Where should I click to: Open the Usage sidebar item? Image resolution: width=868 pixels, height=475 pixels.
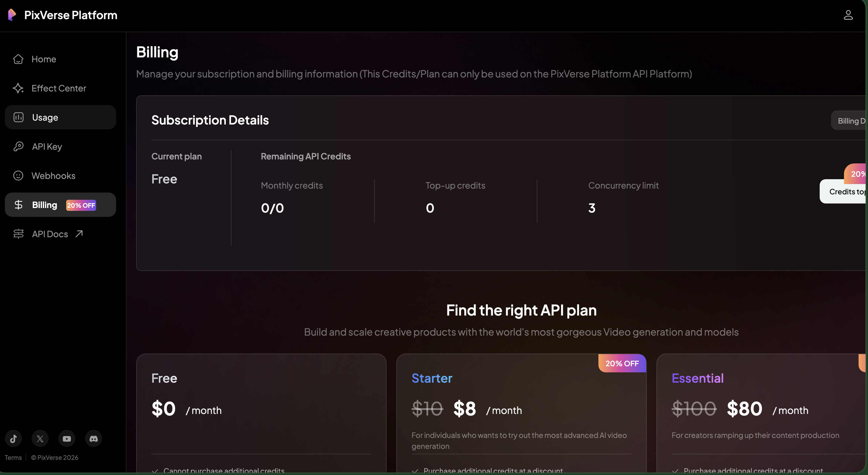click(x=45, y=117)
